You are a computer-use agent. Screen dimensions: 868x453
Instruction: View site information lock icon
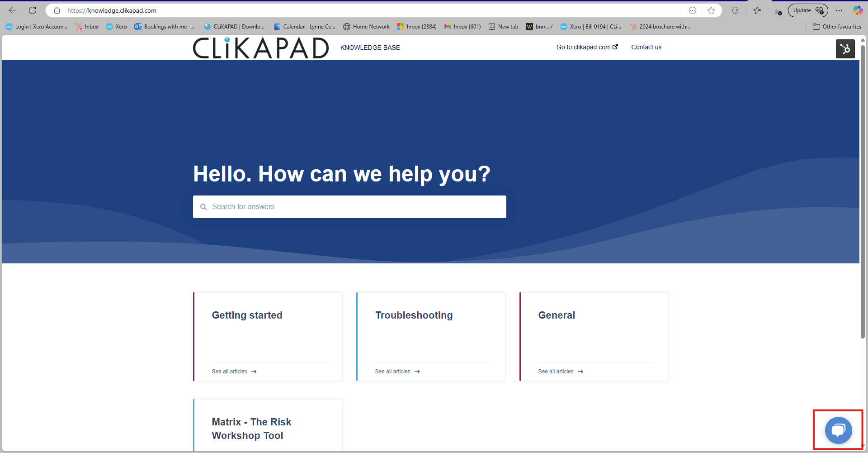point(57,10)
